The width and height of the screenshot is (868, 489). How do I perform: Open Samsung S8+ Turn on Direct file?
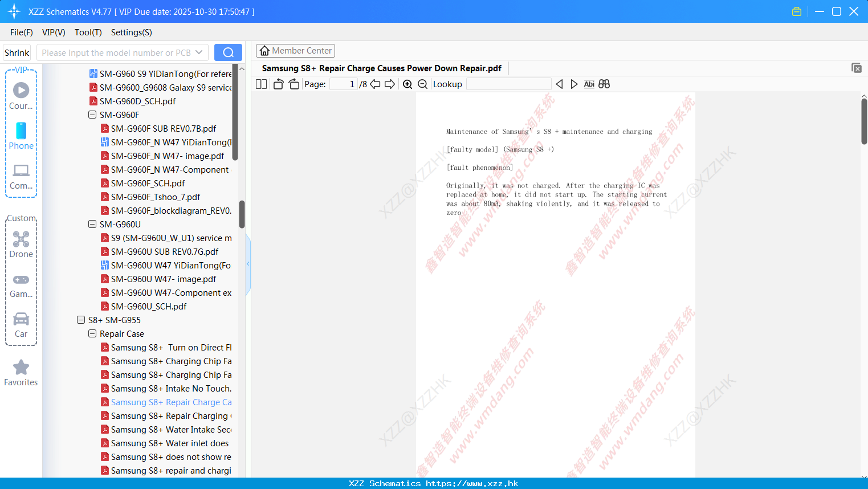[166, 347]
